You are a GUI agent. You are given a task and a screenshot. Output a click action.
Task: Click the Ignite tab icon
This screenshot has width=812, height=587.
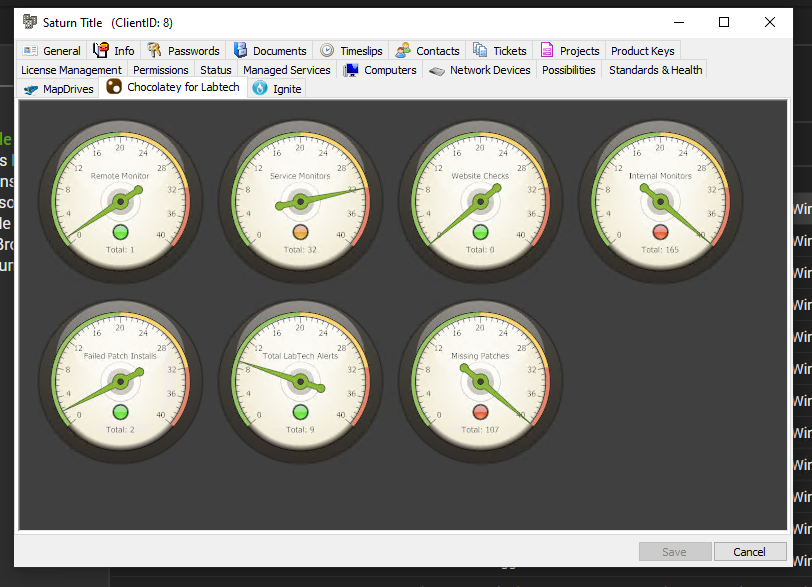tap(260, 89)
